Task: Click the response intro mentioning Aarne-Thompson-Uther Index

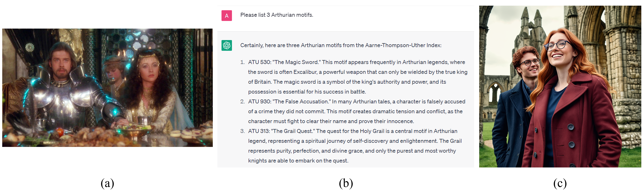Action: tap(341, 45)
